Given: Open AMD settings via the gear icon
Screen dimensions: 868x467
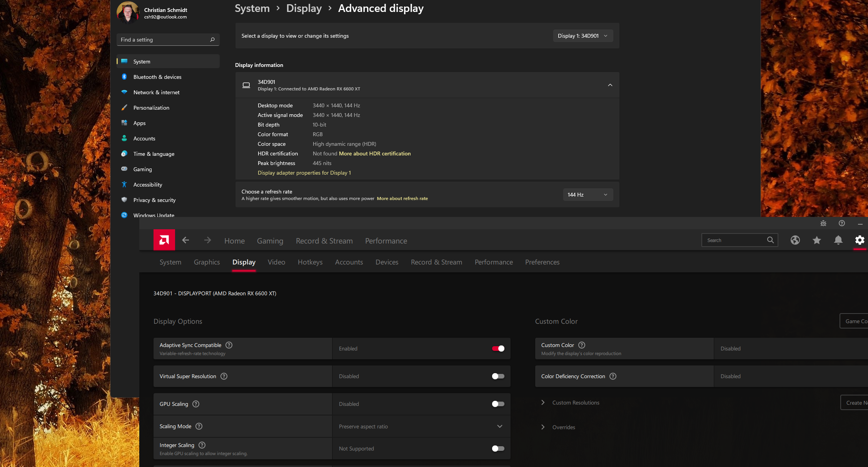Looking at the screenshot, I should [860, 240].
